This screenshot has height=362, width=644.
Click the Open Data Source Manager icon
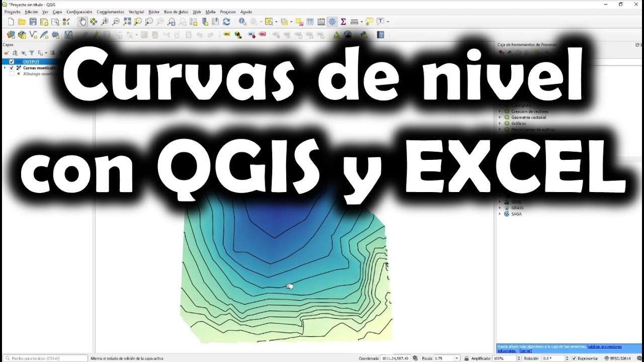(11, 35)
